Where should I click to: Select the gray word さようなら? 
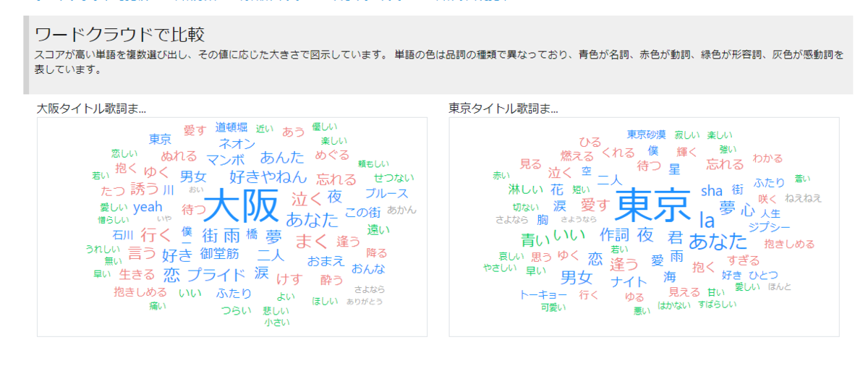click(579, 219)
